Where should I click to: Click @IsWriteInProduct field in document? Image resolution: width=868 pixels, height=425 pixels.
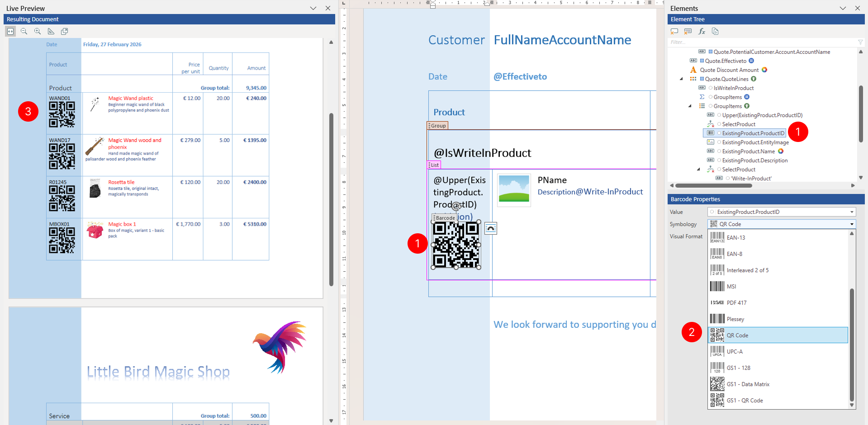tap(482, 153)
